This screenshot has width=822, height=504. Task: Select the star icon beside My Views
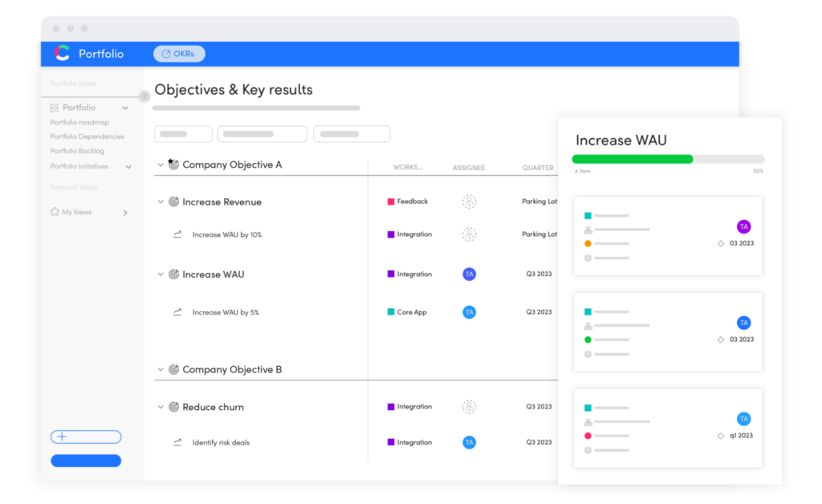point(53,212)
